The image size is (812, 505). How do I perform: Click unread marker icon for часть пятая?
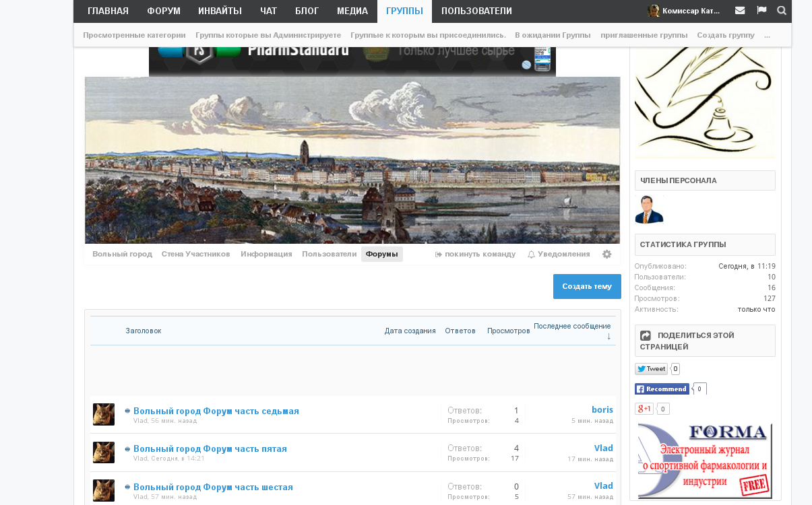(x=127, y=449)
